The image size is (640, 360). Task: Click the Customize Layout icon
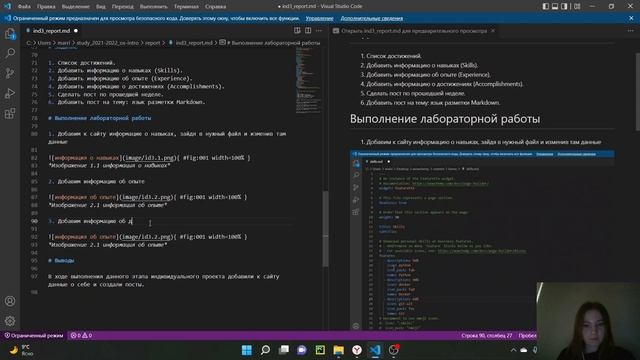[x=577, y=6]
